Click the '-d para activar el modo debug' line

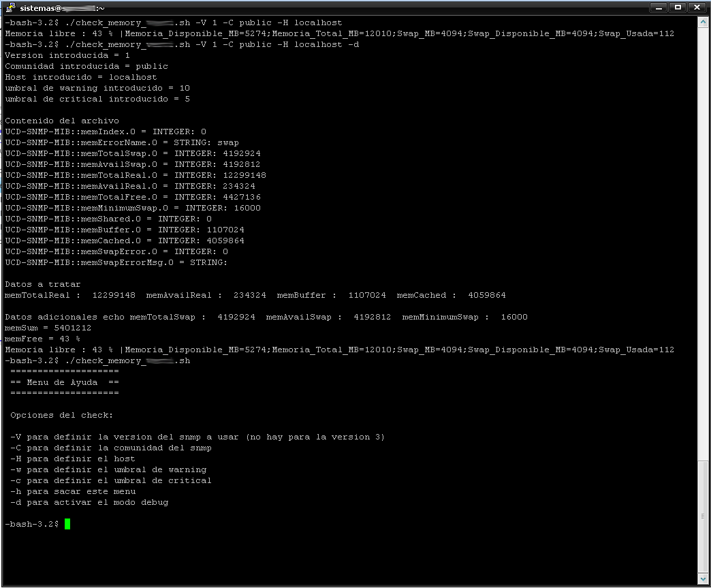coord(89,502)
